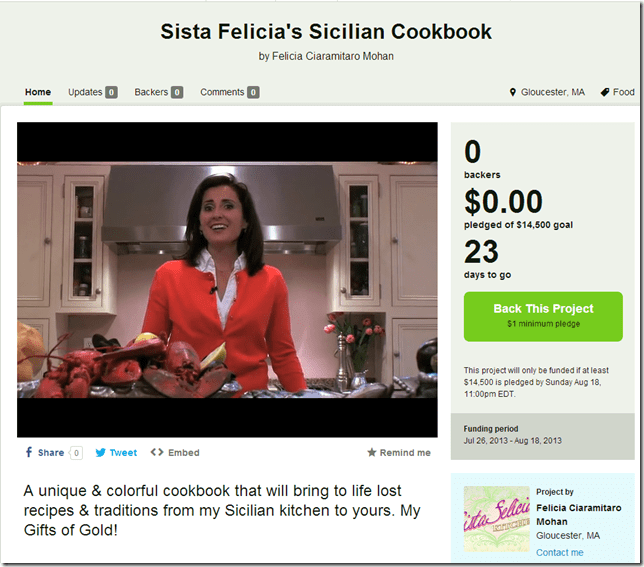Click the Facebook Share icon

[29, 452]
